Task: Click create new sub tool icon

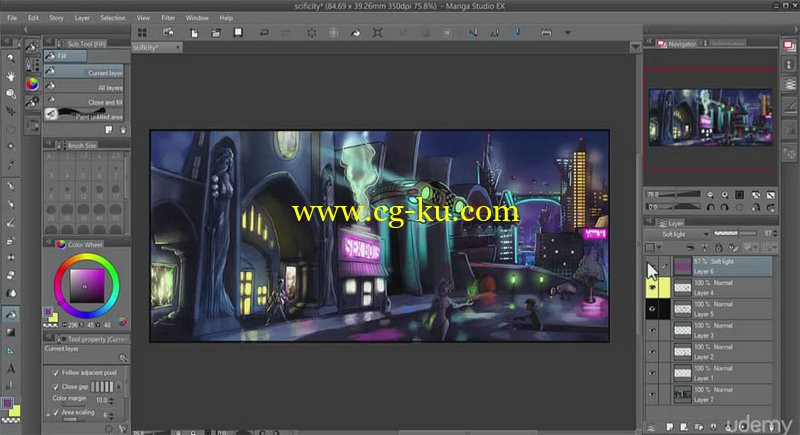Action: (x=109, y=130)
